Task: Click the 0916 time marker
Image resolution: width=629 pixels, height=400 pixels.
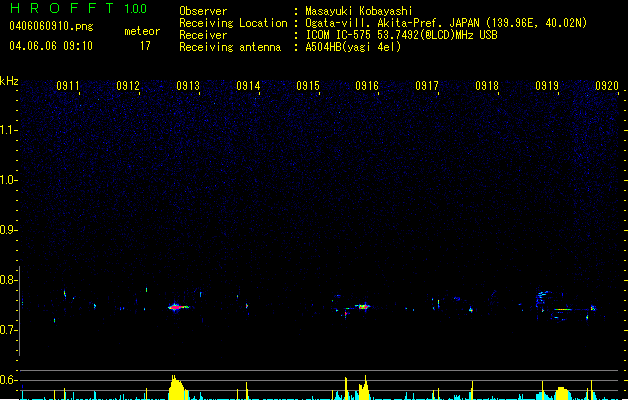Action: tap(367, 86)
